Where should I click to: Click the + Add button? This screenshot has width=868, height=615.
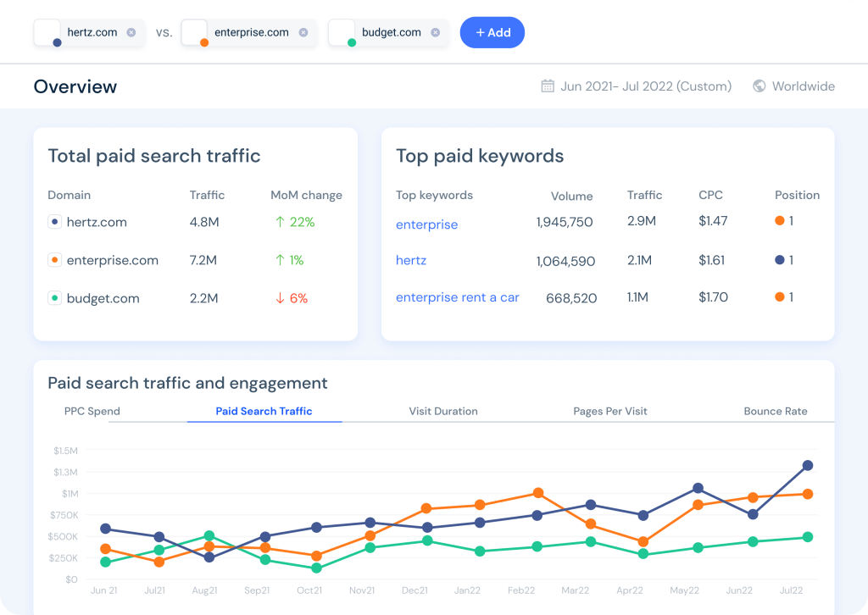pyautogui.click(x=492, y=33)
